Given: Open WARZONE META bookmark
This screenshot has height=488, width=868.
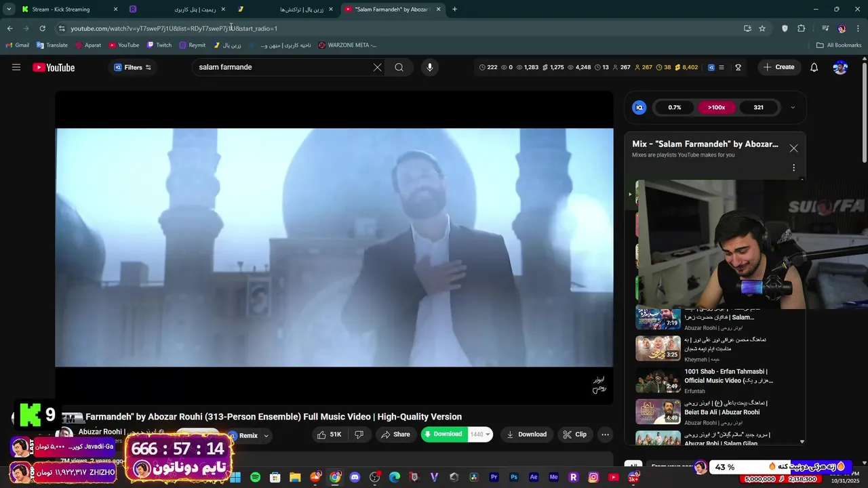Looking at the screenshot, I should click(x=347, y=45).
